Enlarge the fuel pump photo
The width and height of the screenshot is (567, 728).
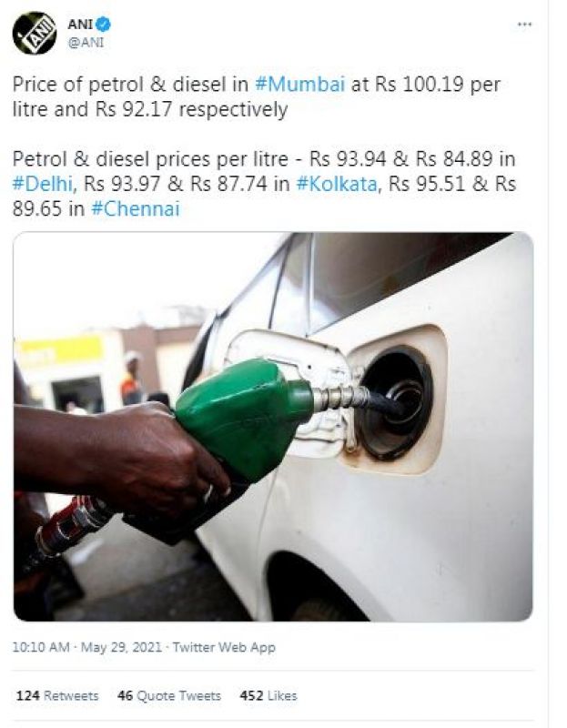tap(273, 426)
